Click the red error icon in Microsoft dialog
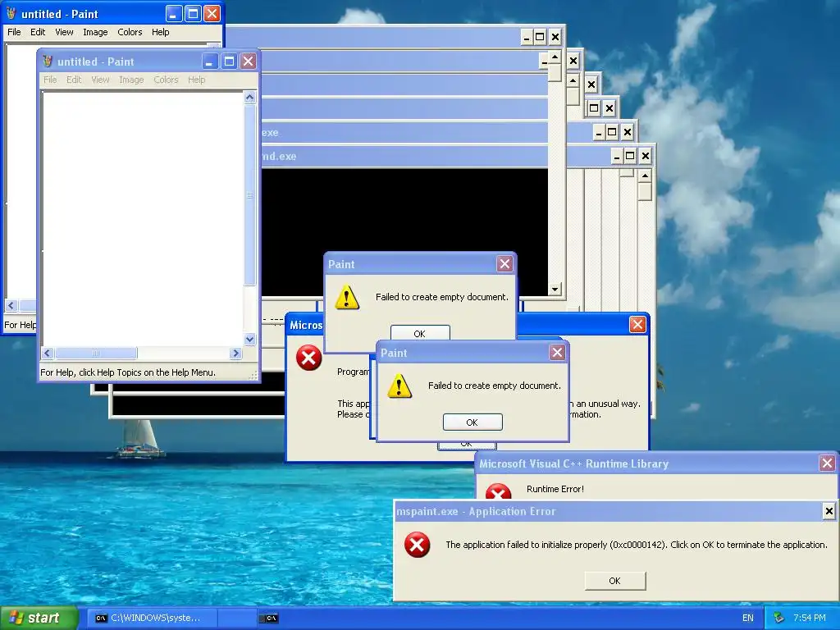This screenshot has height=630, width=840. [x=309, y=358]
